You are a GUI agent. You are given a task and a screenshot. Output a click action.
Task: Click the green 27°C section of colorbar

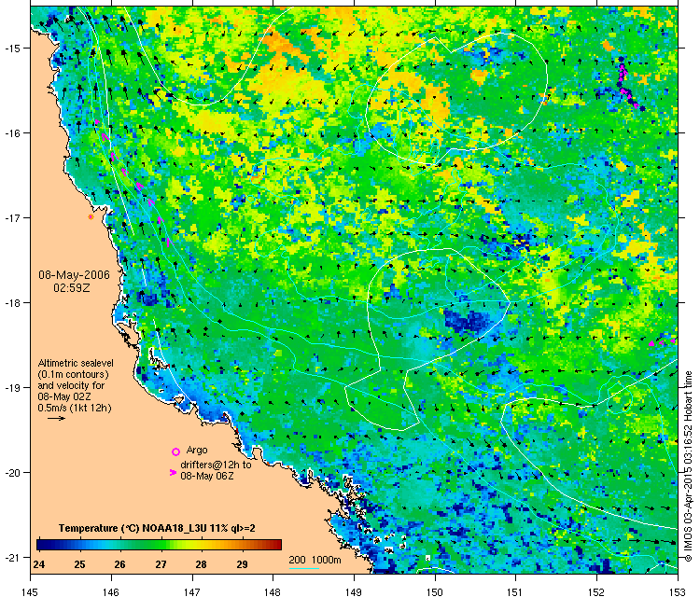point(161,545)
